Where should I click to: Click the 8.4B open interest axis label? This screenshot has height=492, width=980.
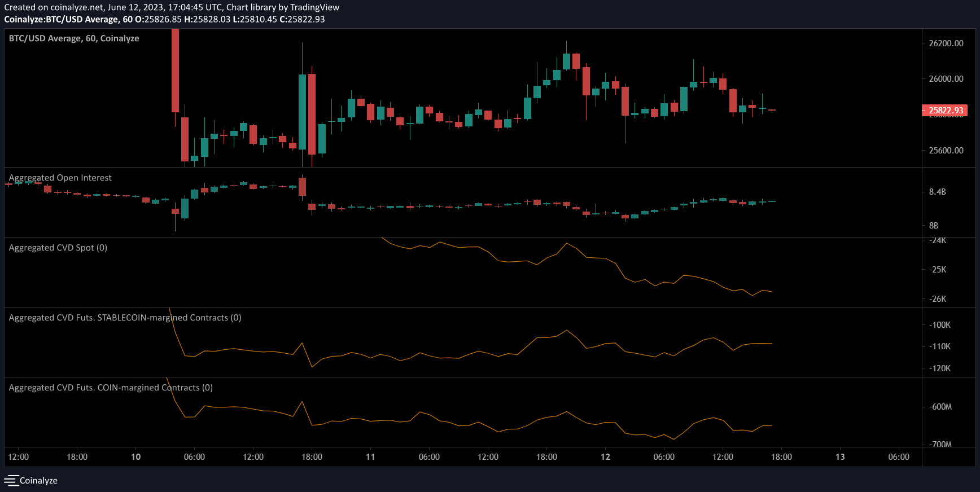[937, 192]
